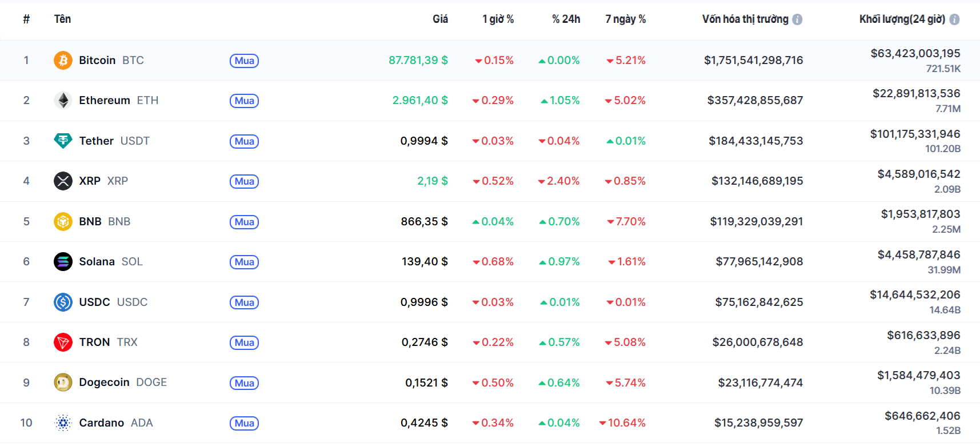Click the TRON logo icon
Screen dimensions: 980x446
(63, 342)
